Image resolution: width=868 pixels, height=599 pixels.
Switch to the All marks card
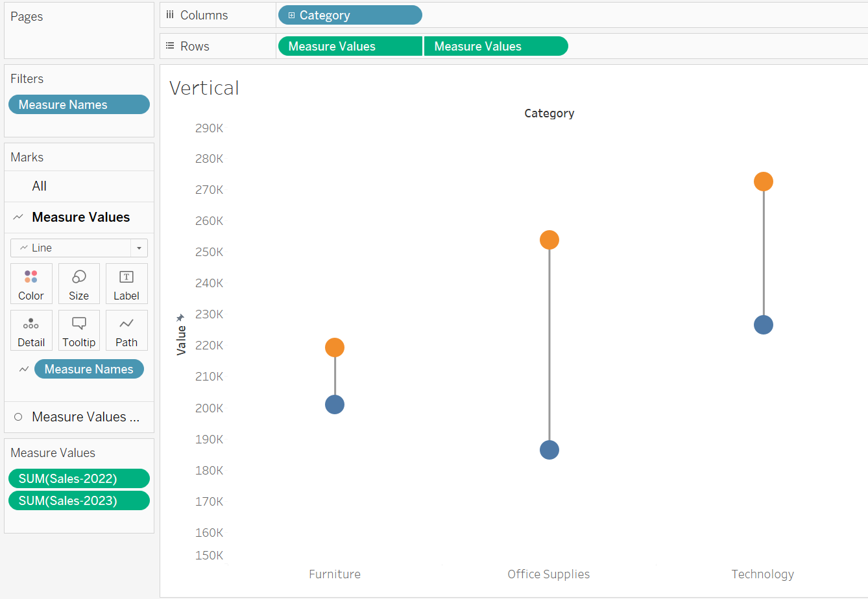point(38,186)
